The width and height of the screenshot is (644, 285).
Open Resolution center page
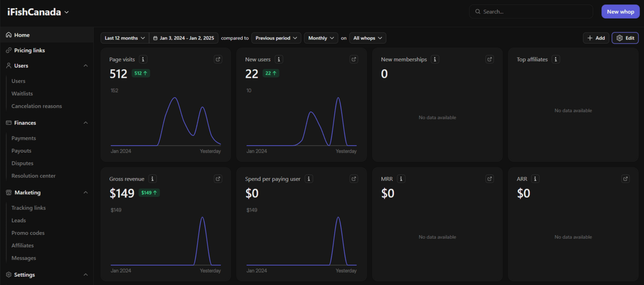click(x=33, y=175)
